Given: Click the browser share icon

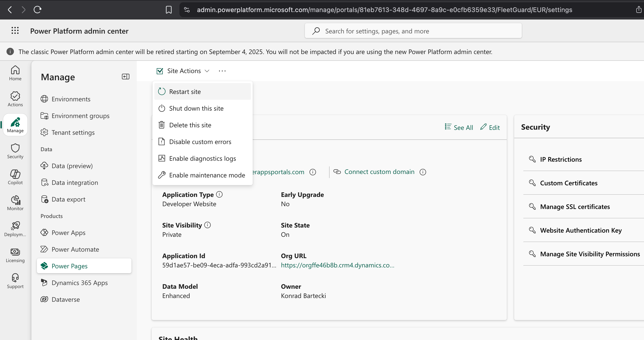Looking at the screenshot, I should click(638, 10).
